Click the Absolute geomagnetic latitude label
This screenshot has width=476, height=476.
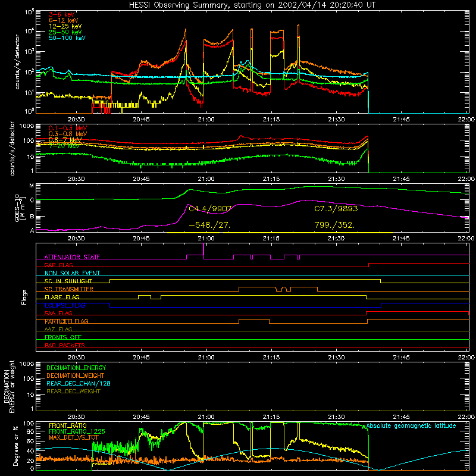coord(411,426)
